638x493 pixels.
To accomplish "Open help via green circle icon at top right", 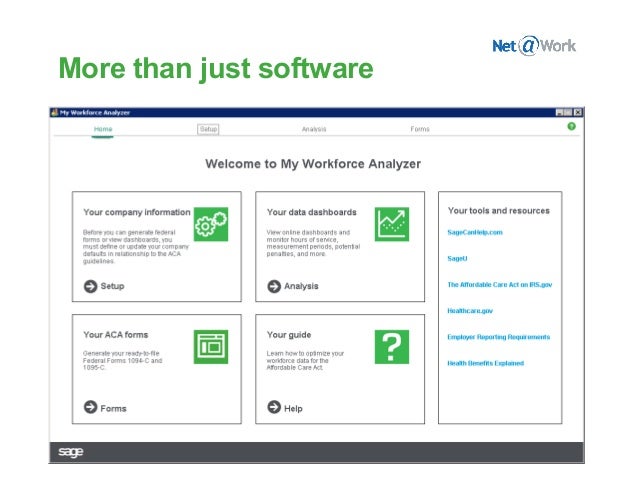I will (x=571, y=127).
